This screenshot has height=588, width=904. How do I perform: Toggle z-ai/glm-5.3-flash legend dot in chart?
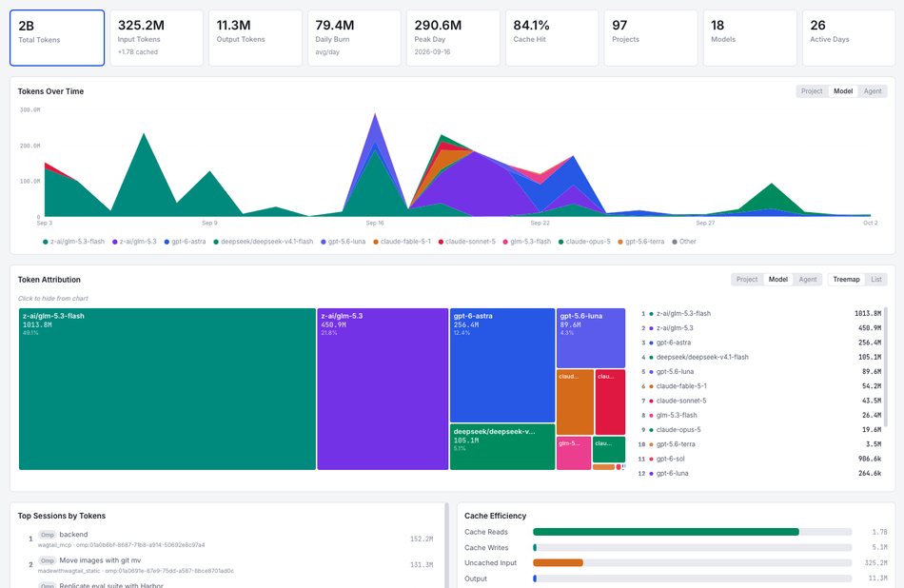click(46, 242)
